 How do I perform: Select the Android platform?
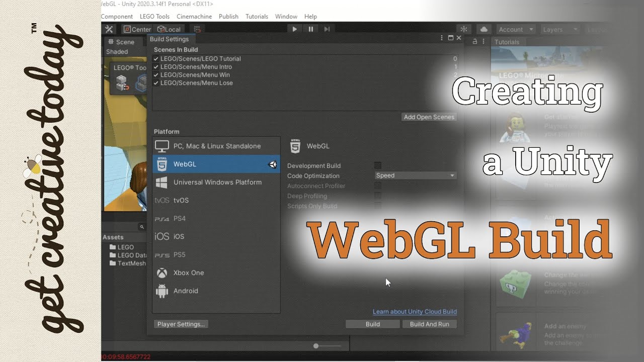216,291
